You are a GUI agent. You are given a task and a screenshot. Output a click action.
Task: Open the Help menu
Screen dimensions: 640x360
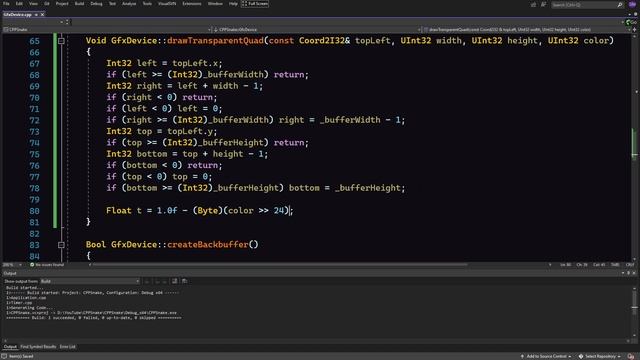[x=233, y=4]
